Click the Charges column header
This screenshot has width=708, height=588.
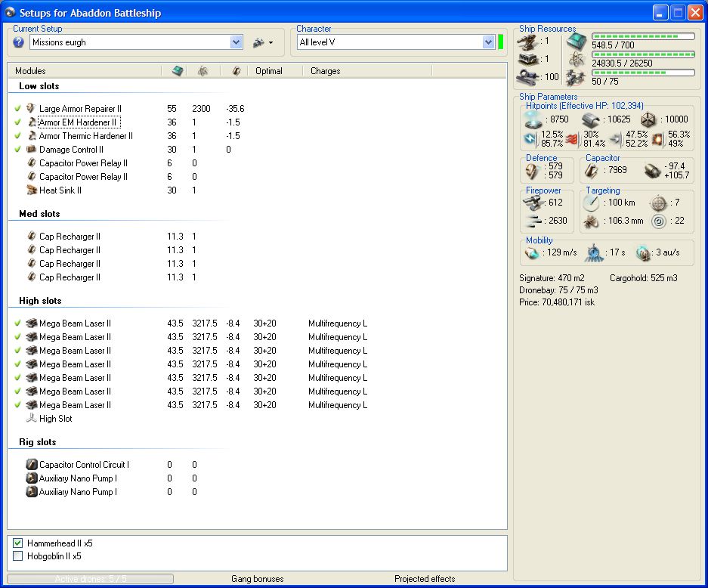click(326, 71)
